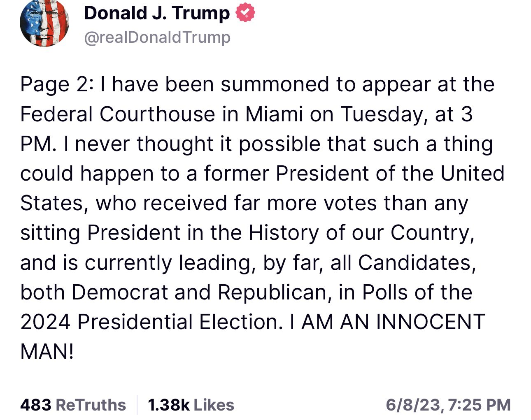Open Donald J. Trump display name

[157, 13]
